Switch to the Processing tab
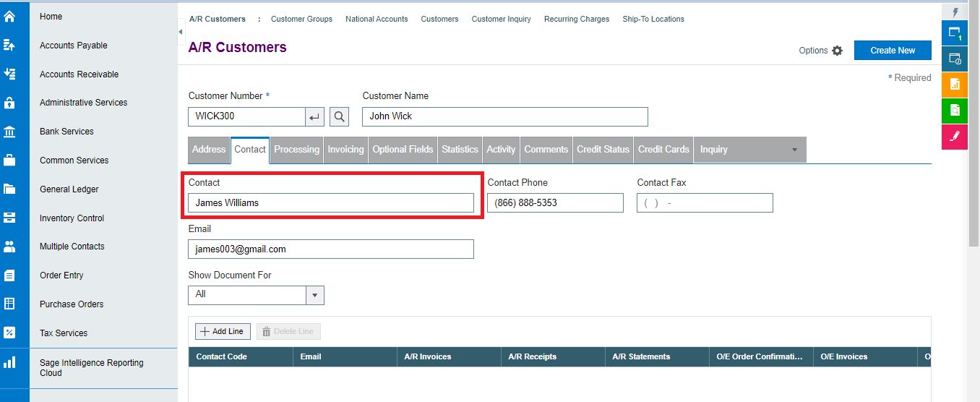 [296, 150]
